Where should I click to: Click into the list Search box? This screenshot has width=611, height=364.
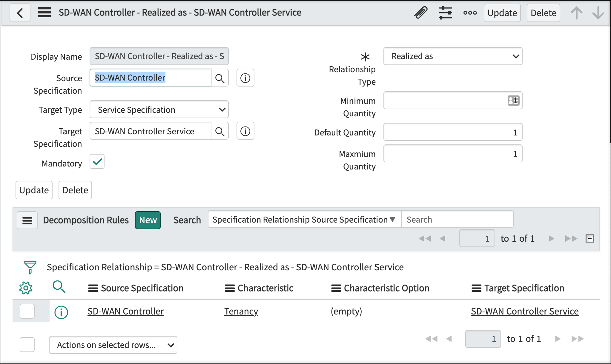(x=457, y=220)
